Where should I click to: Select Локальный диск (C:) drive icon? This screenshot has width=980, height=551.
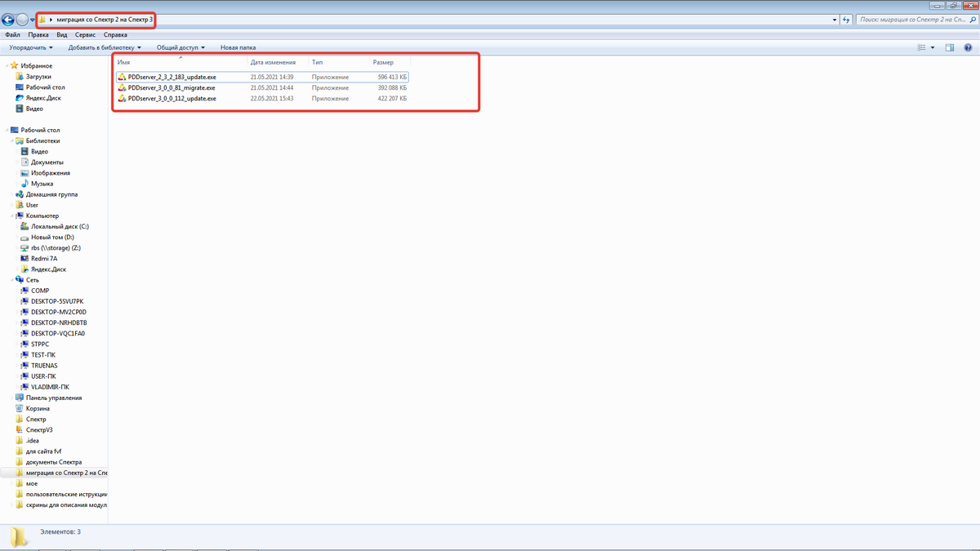(24, 226)
